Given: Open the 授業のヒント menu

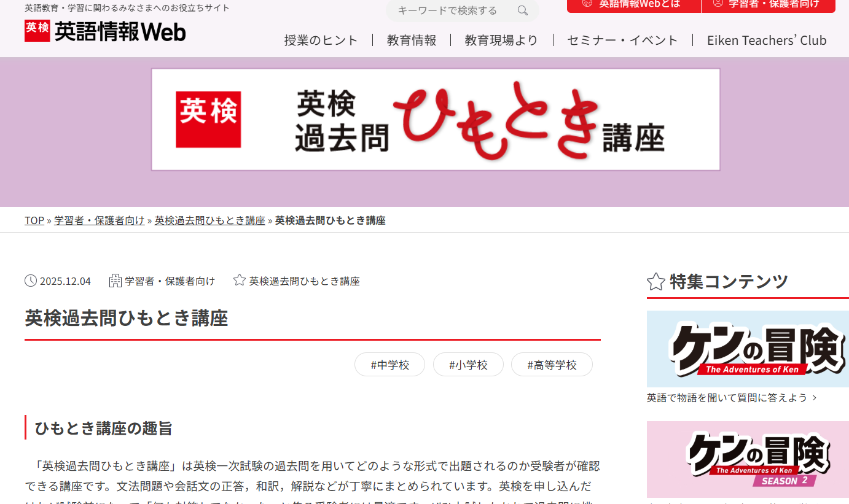Looking at the screenshot, I should [321, 39].
